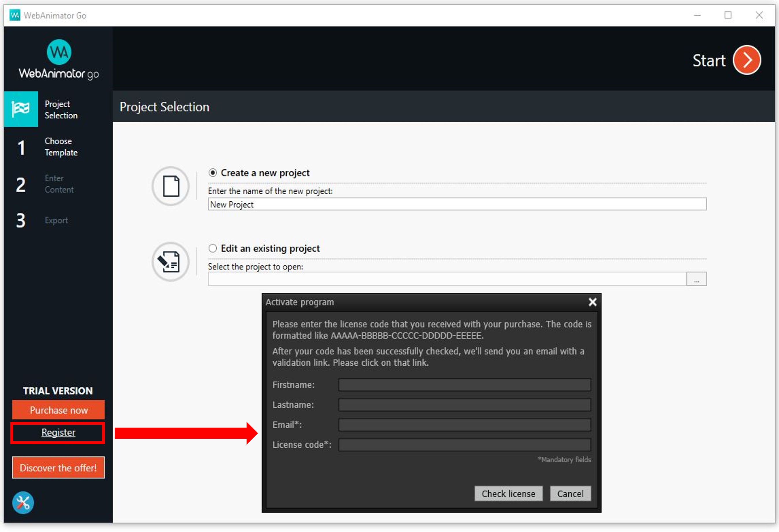Close the Activate program dialog
The width and height of the screenshot is (779, 532).
pyautogui.click(x=592, y=302)
